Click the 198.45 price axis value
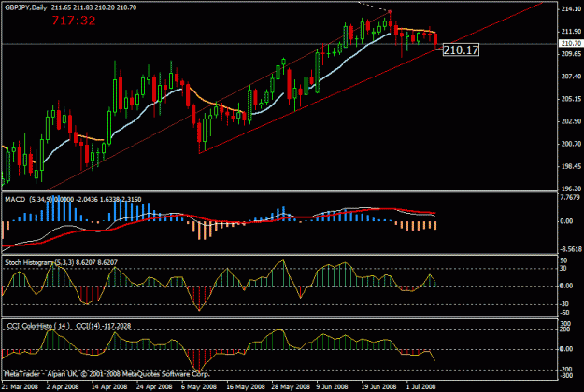The width and height of the screenshot is (584, 392). (571, 166)
